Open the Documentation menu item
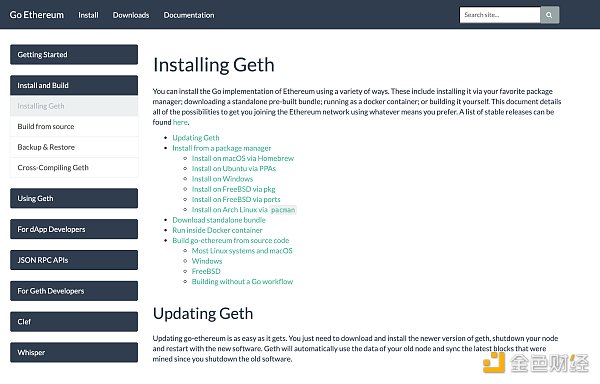 tap(189, 15)
